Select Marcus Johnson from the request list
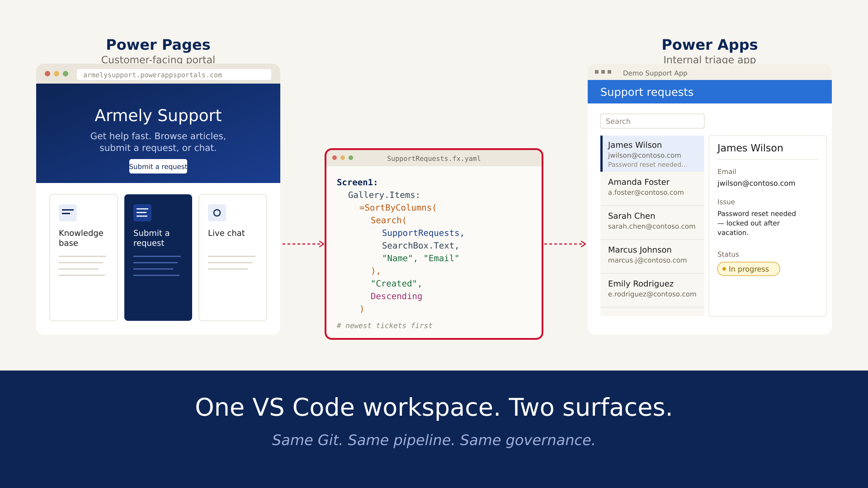Screen dimensions: 868x488 pos(652,254)
